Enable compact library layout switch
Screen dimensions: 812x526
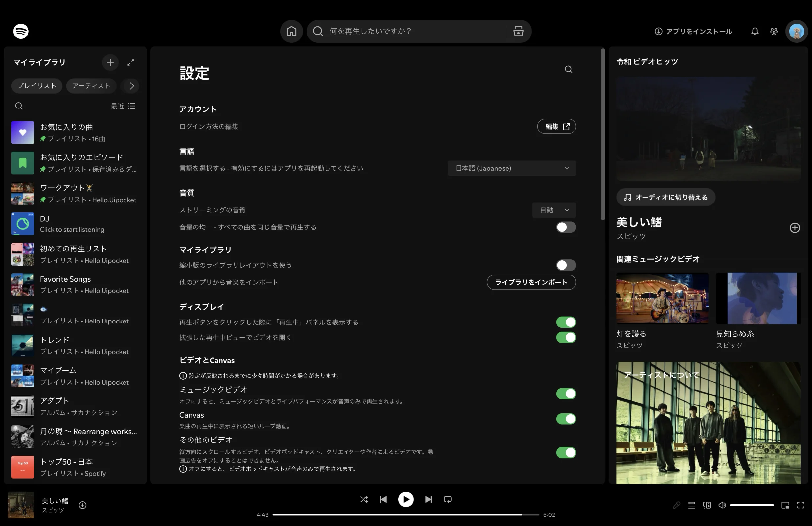[x=566, y=265]
